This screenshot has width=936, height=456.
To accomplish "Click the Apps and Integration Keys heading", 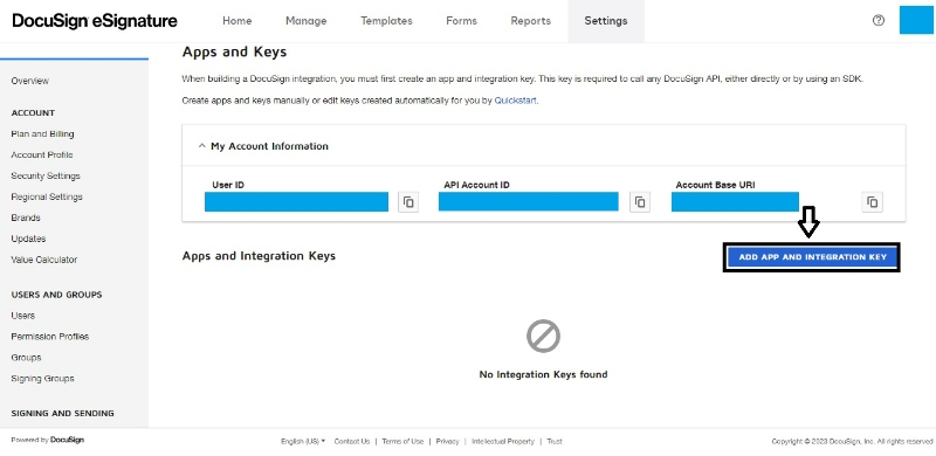I will pos(258,256).
